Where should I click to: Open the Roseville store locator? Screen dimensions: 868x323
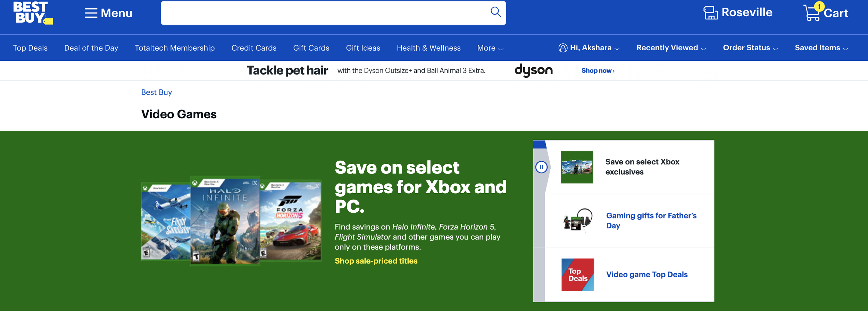point(738,13)
